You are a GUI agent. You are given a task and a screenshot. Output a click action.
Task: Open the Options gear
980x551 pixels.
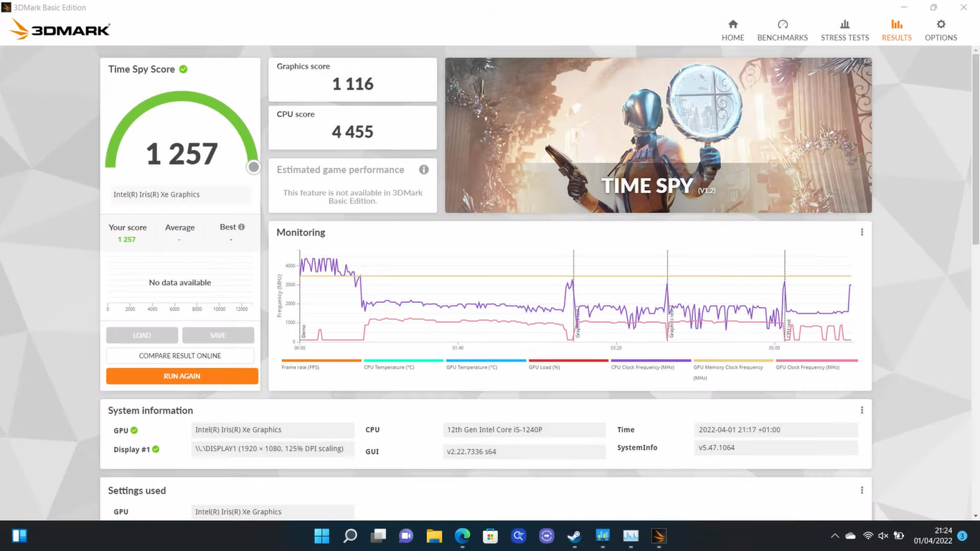point(941,30)
